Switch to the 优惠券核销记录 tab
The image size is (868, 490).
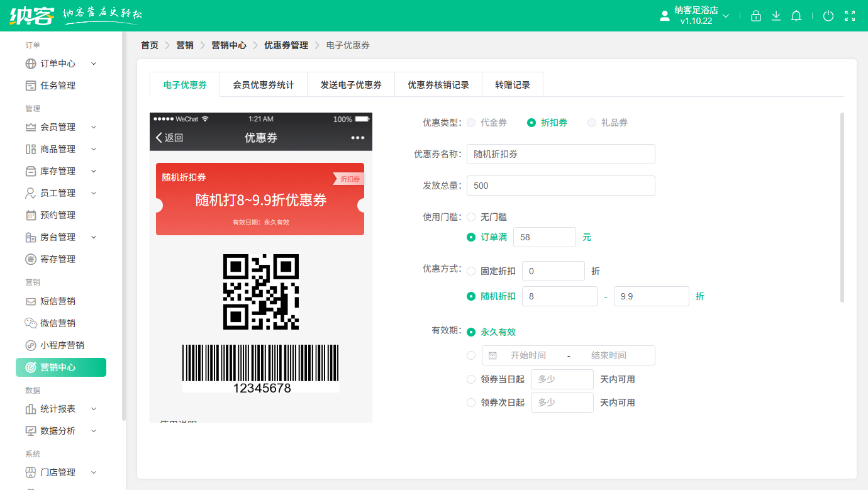point(438,85)
